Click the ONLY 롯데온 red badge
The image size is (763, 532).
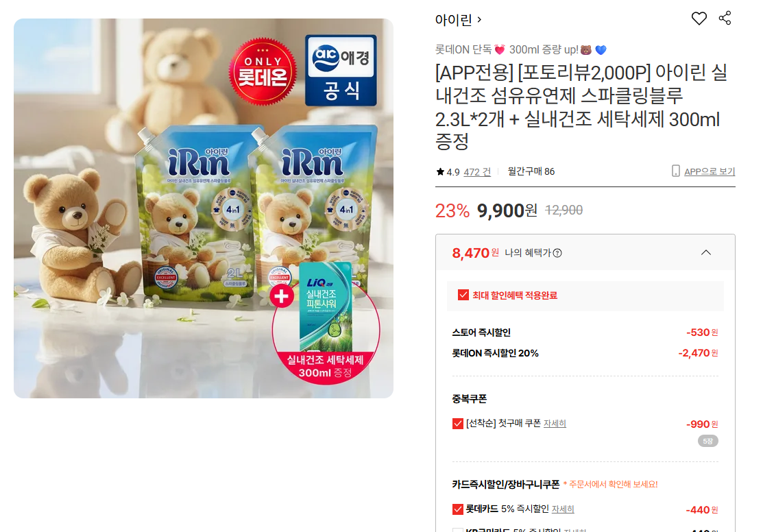[x=263, y=71]
